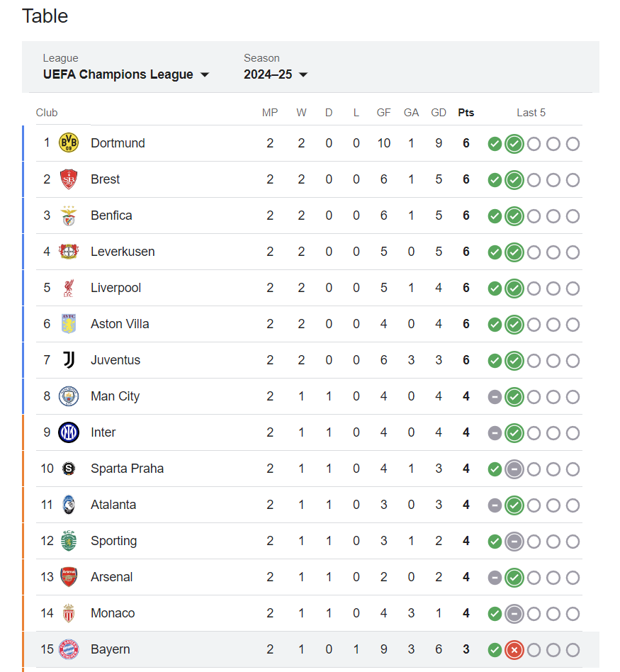Click Sparta Praha's latest draw indicator
Screen dimensions: 620x672
click(x=514, y=469)
